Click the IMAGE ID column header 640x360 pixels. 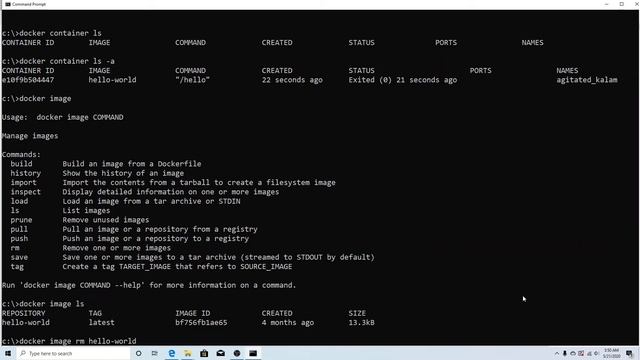click(x=193, y=313)
